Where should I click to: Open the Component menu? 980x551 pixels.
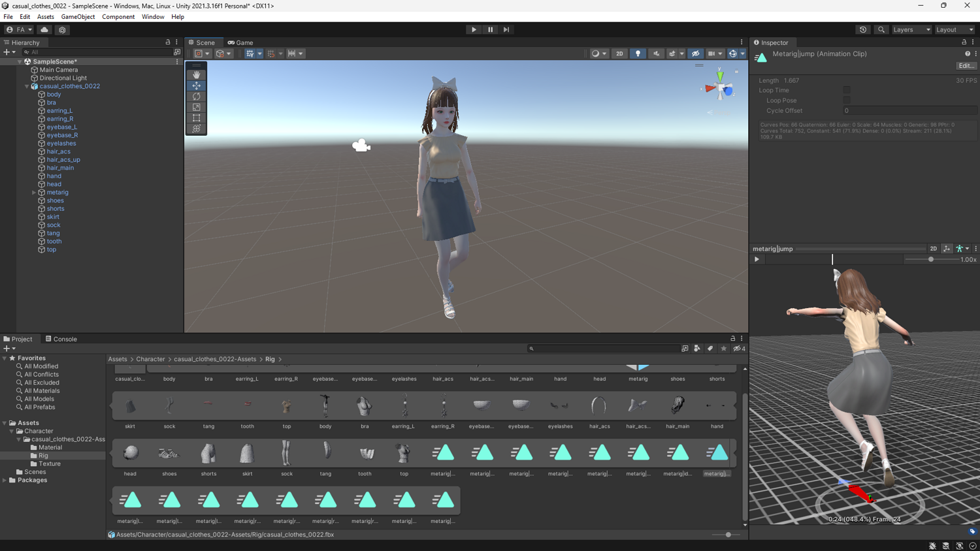(x=118, y=17)
